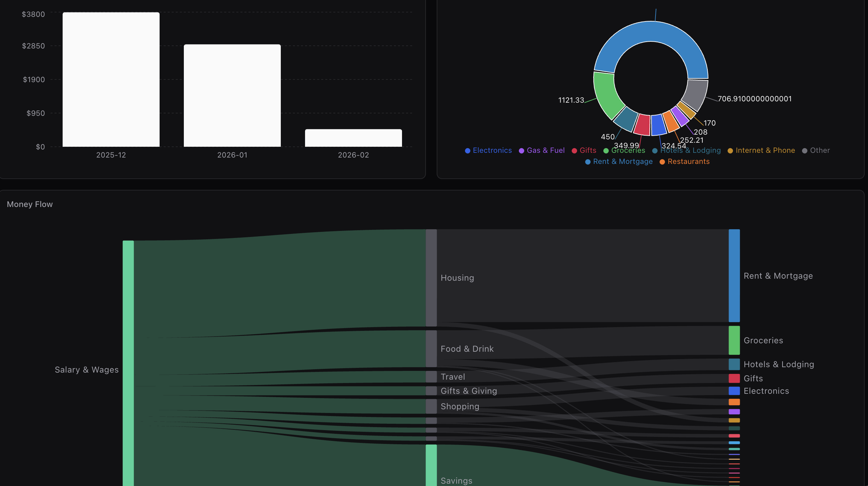Click the Gifts legend dot

pos(574,150)
